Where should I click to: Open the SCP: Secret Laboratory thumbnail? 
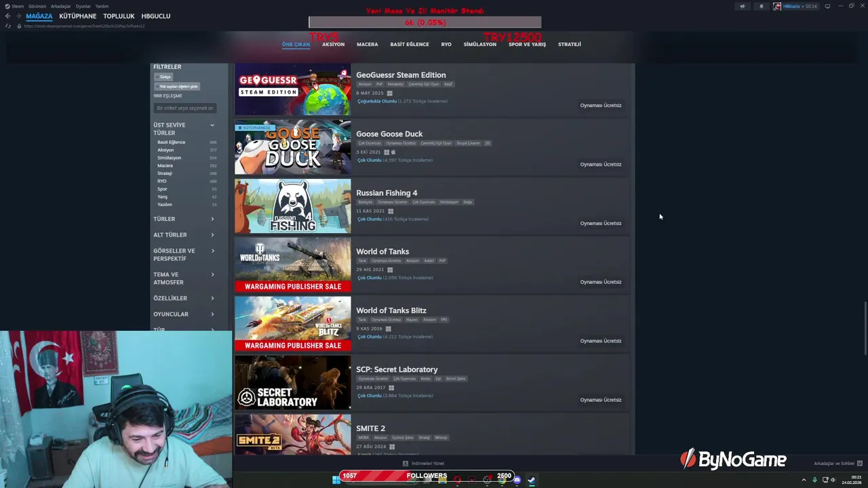[x=293, y=382]
